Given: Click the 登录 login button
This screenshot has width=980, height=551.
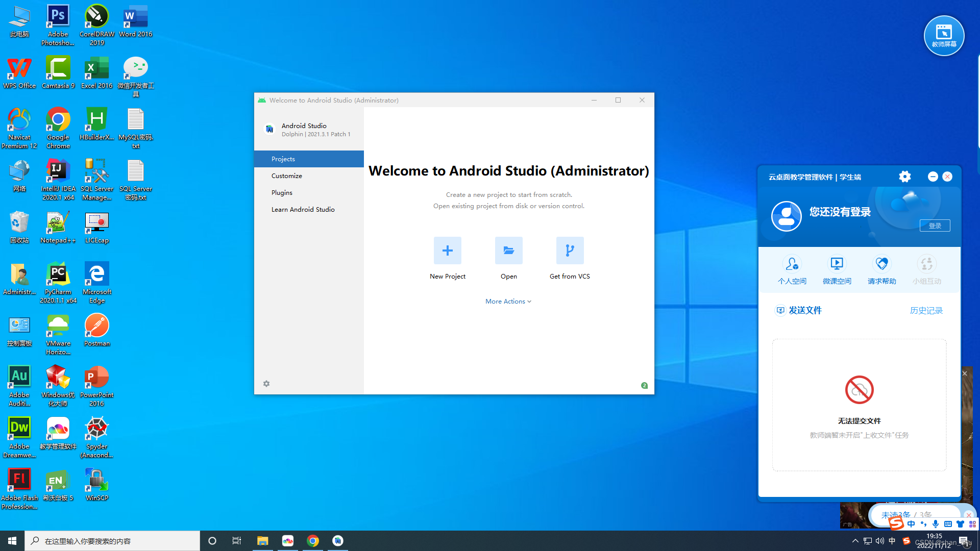Looking at the screenshot, I should tap(935, 226).
